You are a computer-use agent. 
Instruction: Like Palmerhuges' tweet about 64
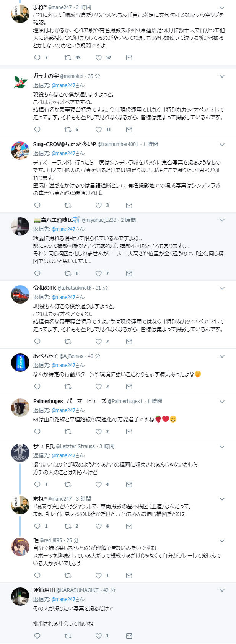(99, 432)
